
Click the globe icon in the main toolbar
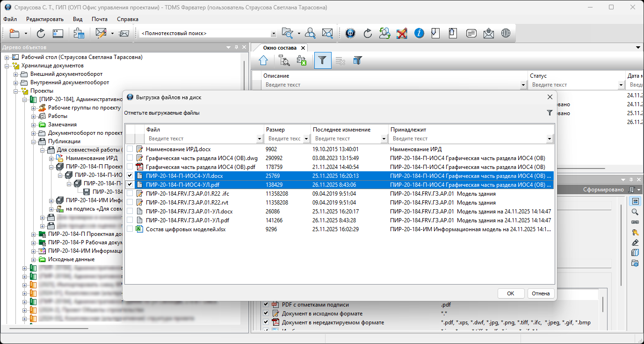506,33
